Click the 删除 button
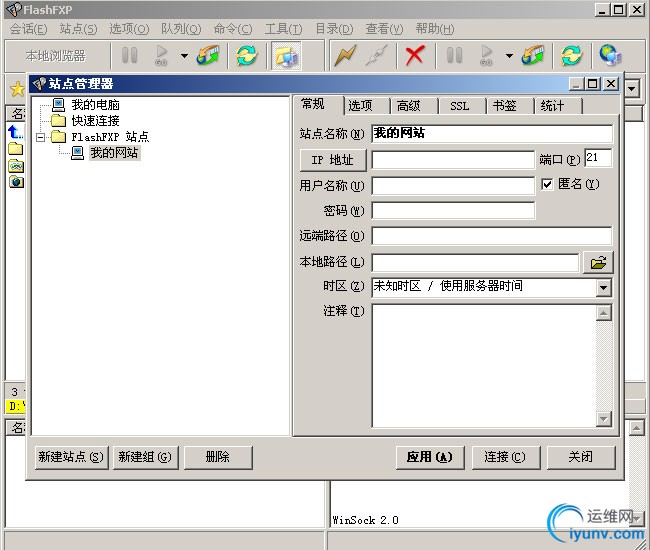Image resolution: width=650 pixels, height=550 pixels. (218, 457)
